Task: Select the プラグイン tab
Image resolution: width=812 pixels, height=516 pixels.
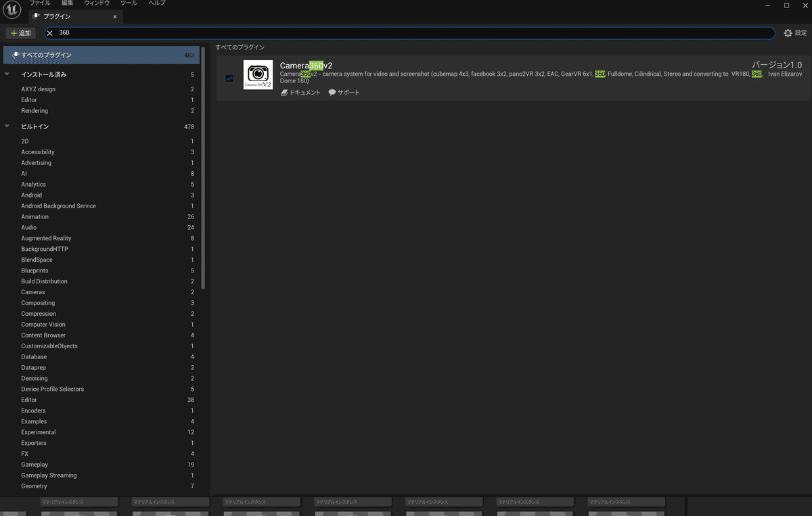Action: (x=75, y=16)
